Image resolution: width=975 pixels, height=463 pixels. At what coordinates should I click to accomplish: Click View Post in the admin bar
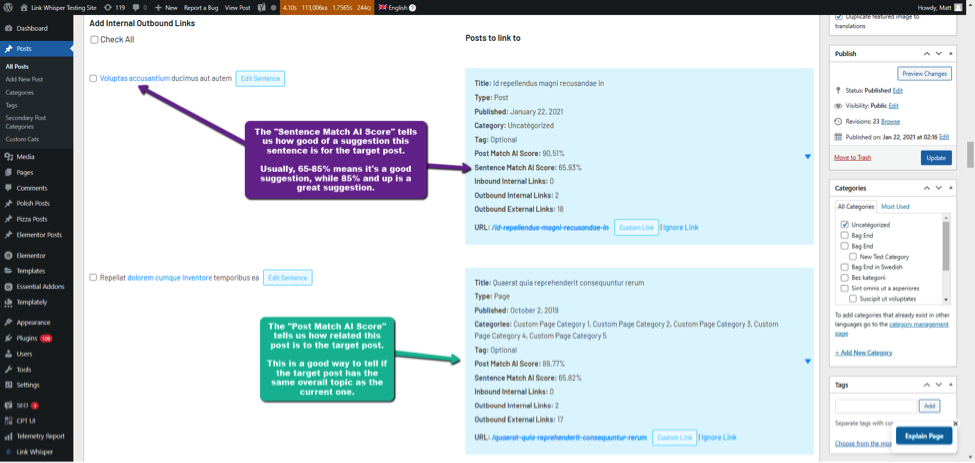pyautogui.click(x=237, y=7)
